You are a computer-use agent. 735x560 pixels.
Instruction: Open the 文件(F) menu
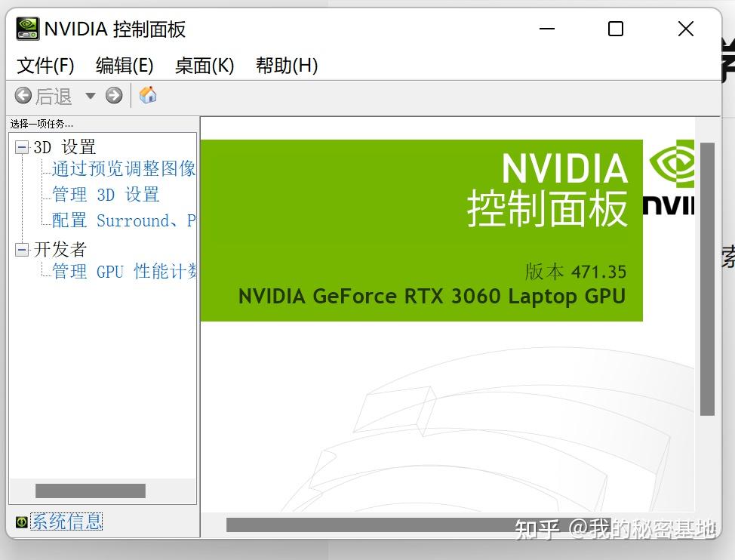45,66
